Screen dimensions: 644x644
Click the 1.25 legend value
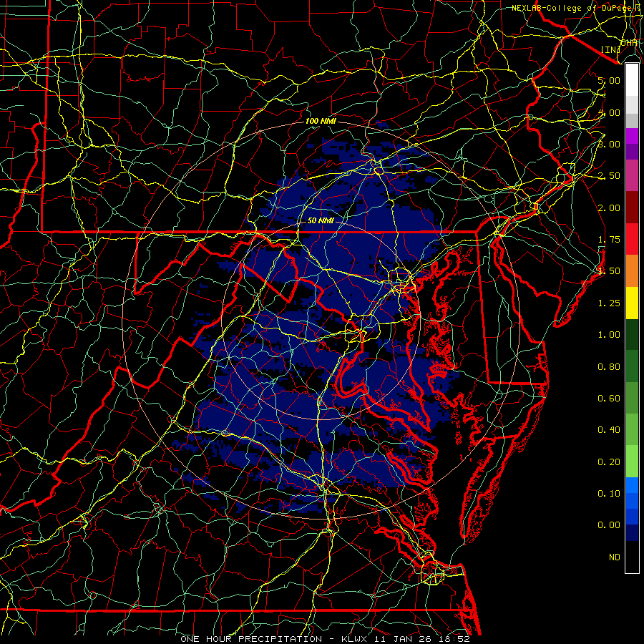click(x=609, y=303)
